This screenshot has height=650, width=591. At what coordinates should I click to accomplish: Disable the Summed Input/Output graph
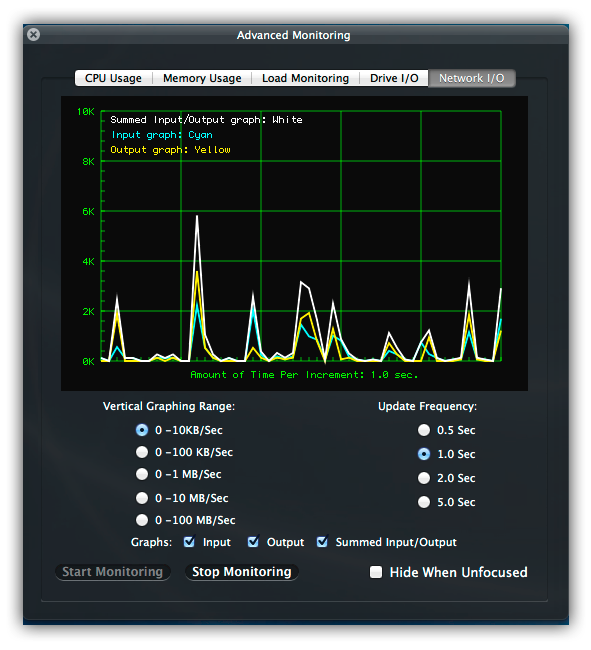(x=322, y=542)
